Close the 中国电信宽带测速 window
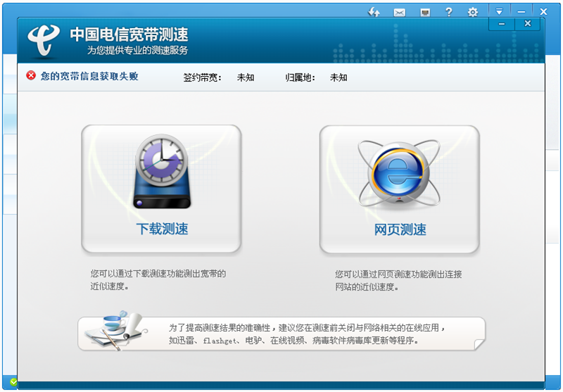The height and width of the screenshot is (392, 563). [527, 24]
